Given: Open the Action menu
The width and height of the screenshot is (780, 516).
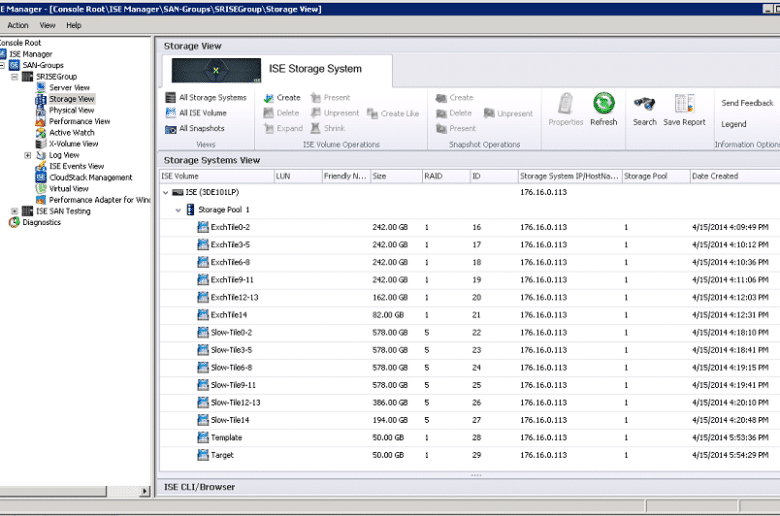Looking at the screenshot, I should tap(18, 25).
